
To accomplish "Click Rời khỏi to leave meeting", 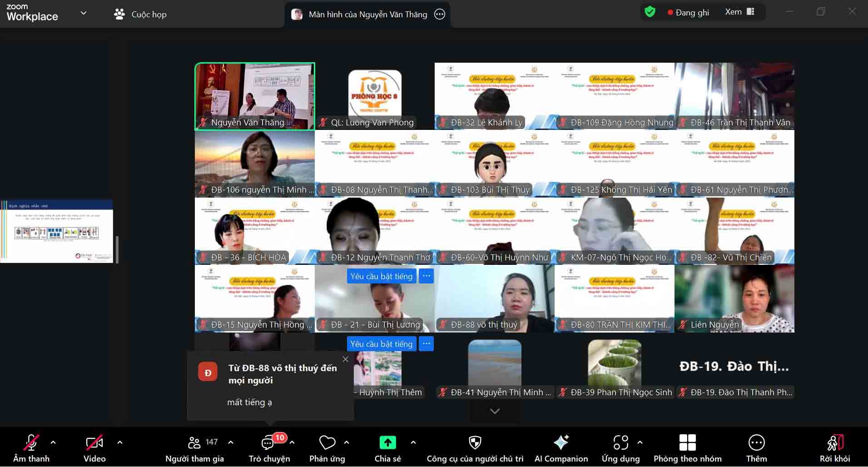I will pyautogui.click(x=834, y=448).
